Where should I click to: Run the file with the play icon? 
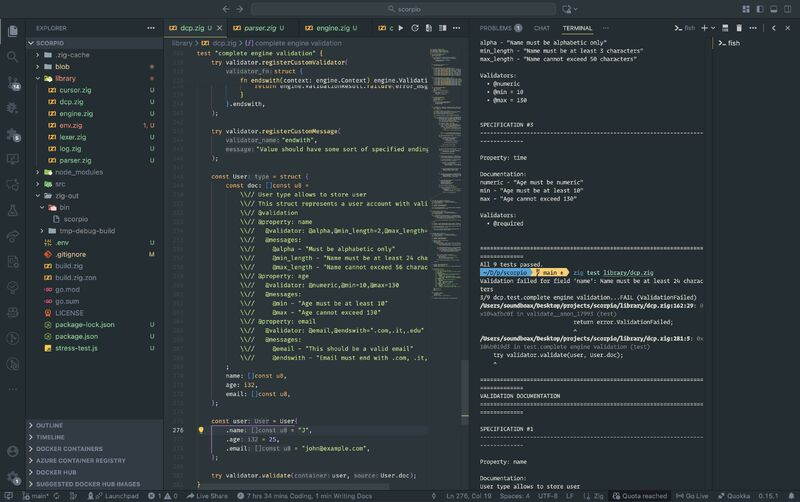(x=401, y=28)
